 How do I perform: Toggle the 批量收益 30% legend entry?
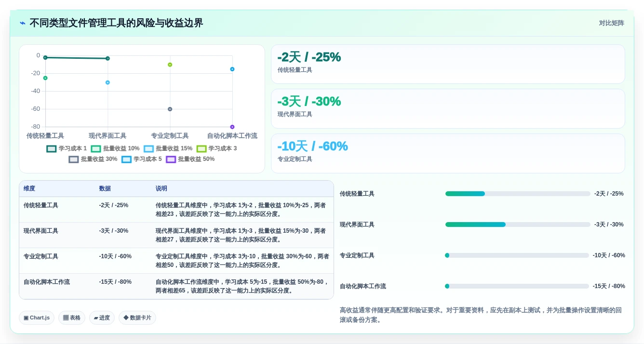coord(93,159)
